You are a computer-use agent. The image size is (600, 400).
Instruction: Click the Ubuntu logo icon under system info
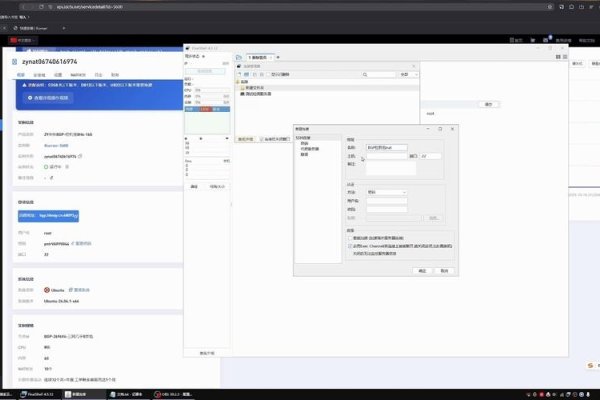[x=47, y=290]
